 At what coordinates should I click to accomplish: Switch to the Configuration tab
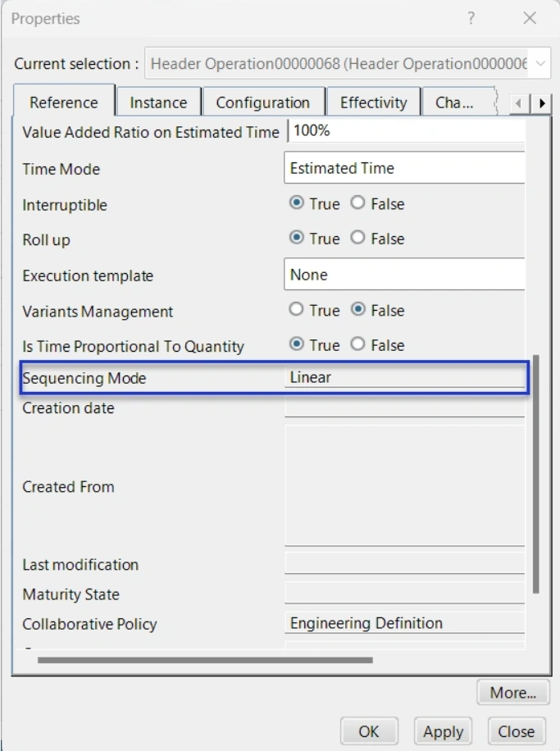pyautogui.click(x=262, y=103)
